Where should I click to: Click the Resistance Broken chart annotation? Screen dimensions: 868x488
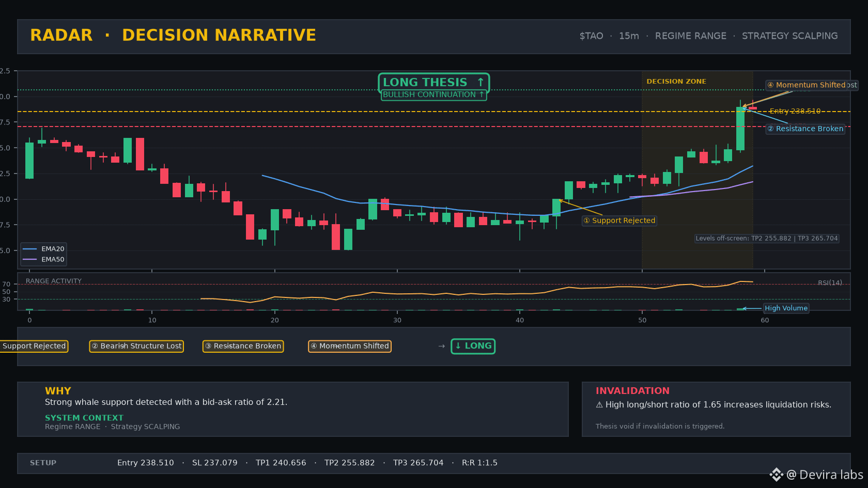click(805, 129)
